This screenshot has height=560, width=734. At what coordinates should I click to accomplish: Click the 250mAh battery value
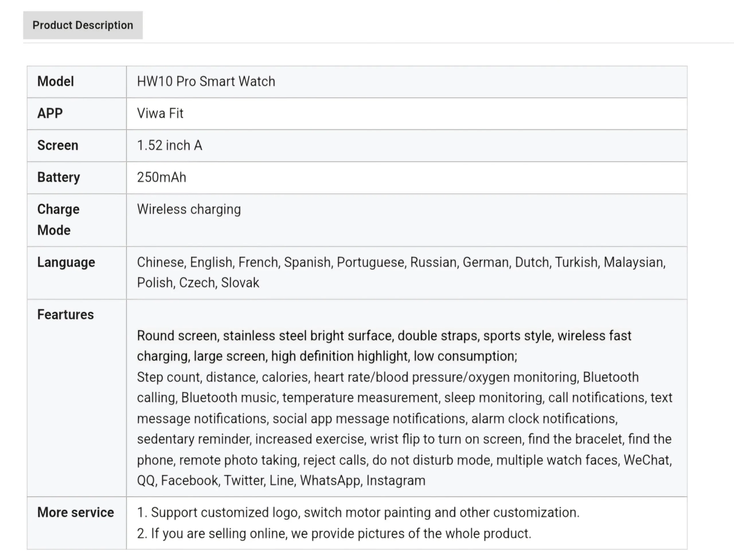coord(161,177)
